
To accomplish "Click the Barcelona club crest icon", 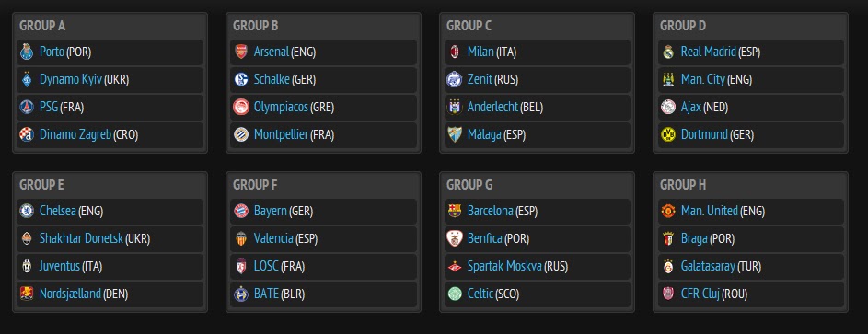I will click(x=455, y=211).
